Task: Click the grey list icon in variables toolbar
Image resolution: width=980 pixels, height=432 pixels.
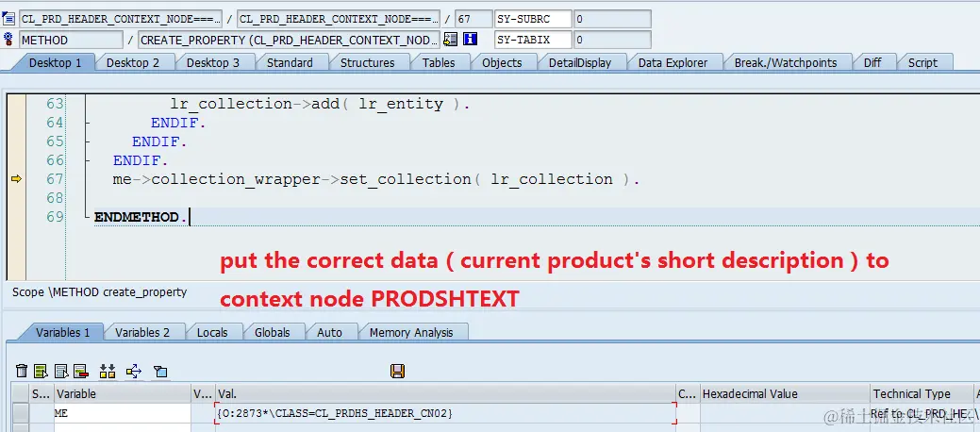Action: point(61,372)
